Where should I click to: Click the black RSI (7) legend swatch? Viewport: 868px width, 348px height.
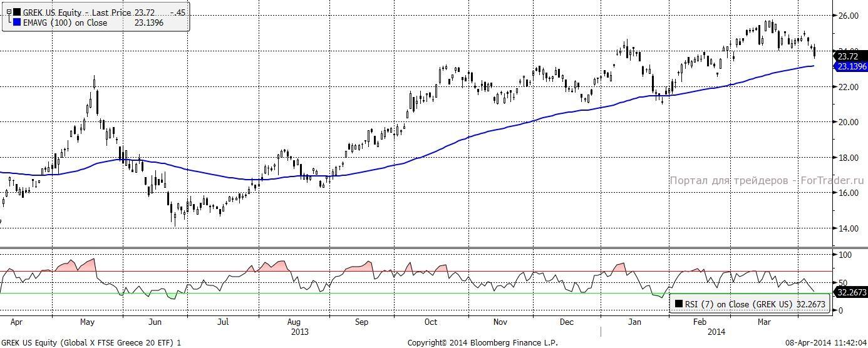click(x=679, y=304)
